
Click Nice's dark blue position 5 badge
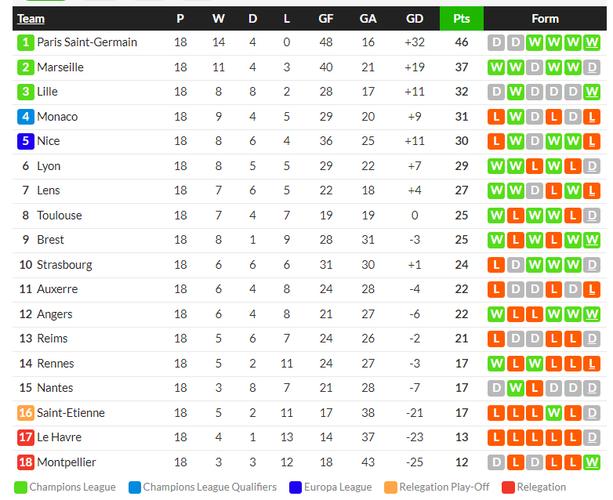coord(25,141)
